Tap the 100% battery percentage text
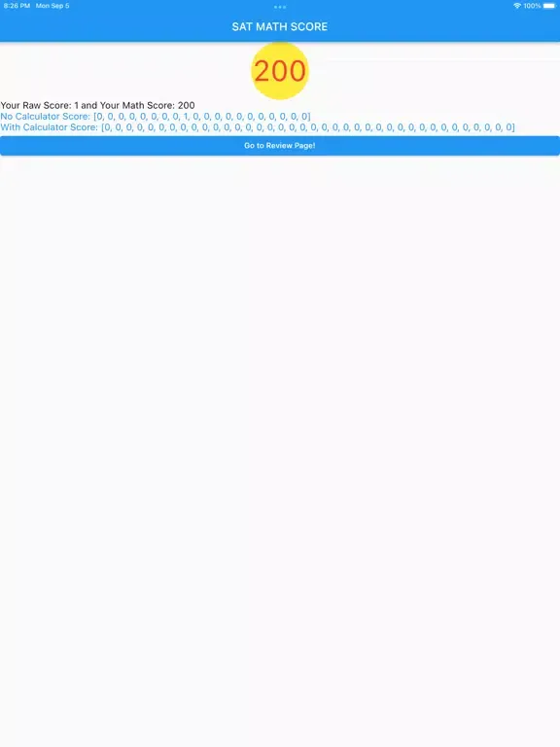This screenshot has width=560, height=747. pyautogui.click(x=532, y=6)
